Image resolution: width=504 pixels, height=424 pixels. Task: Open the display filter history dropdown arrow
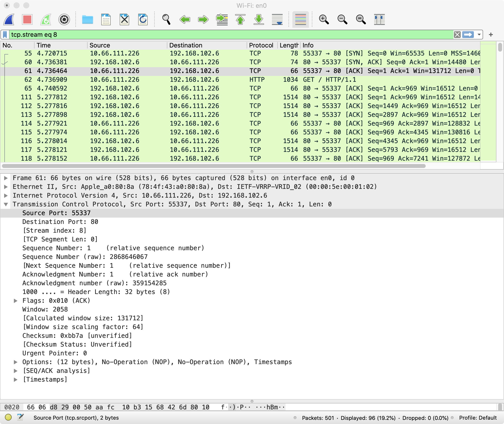tap(479, 35)
